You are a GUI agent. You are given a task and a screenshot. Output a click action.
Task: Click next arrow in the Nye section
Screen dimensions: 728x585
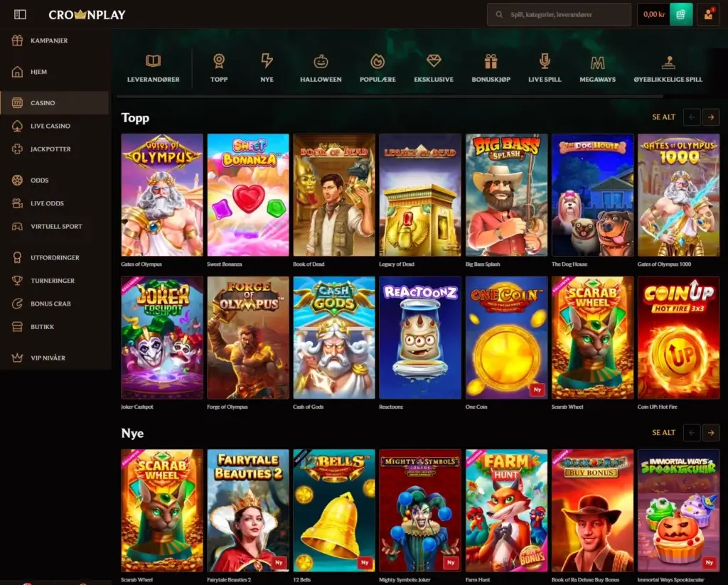coord(711,432)
